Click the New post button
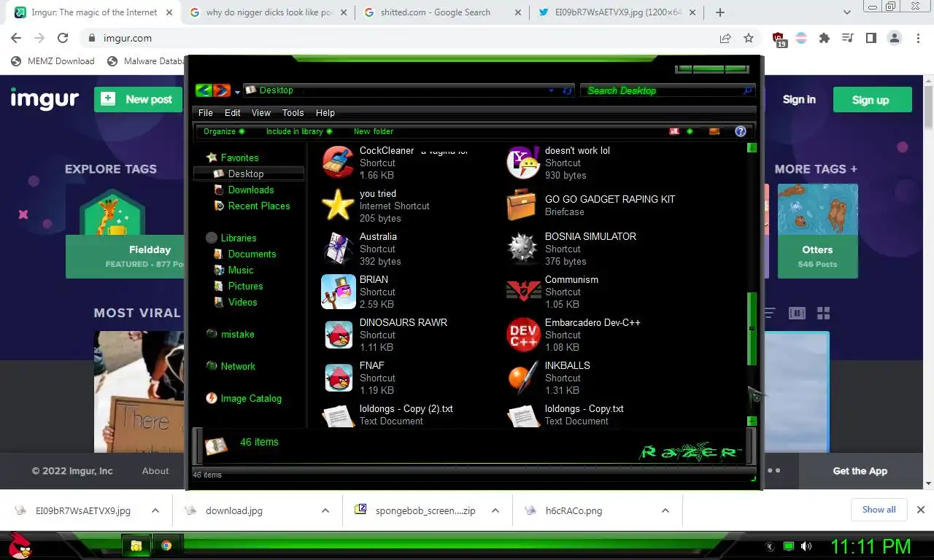The image size is (934, 560). tap(138, 99)
